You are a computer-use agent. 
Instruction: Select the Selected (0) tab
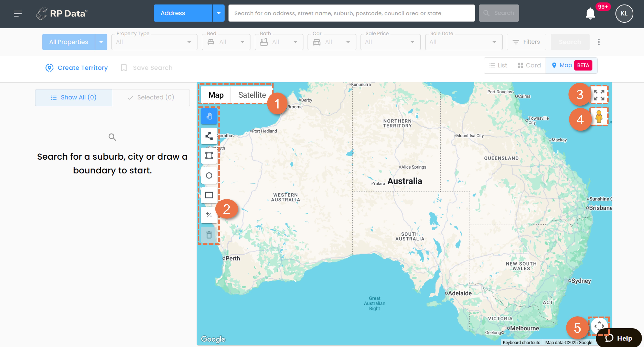click(151, 98)
